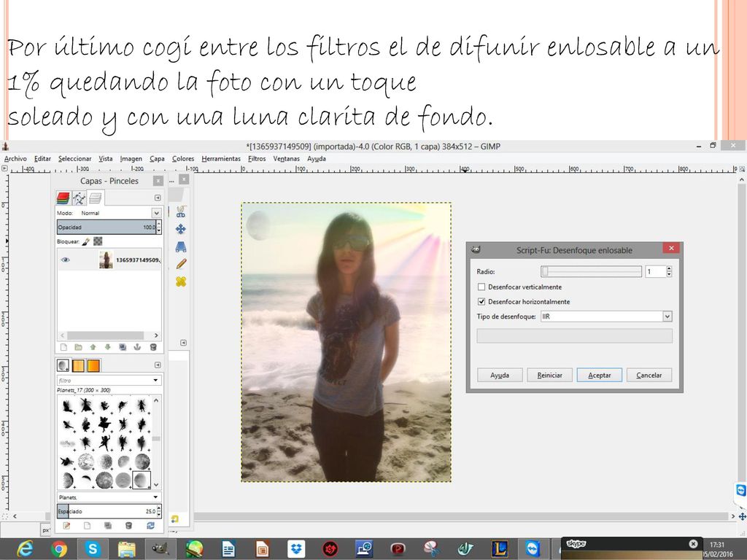
Task: Create a new brush
Action: pos(88,526)
